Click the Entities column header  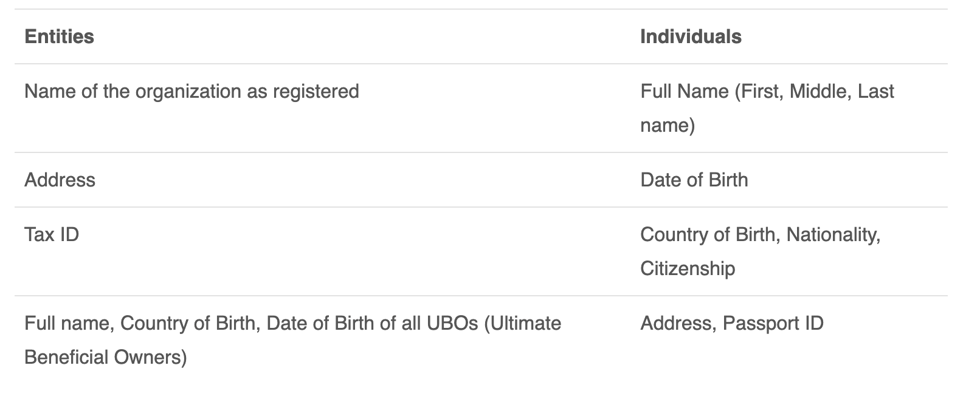point(59,36)
